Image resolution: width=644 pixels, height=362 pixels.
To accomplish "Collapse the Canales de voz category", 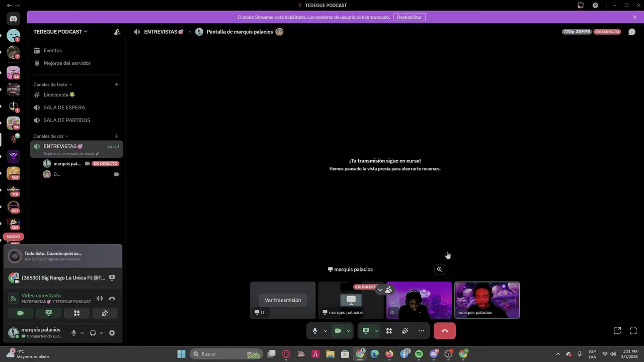I will [x=51, y=136].
